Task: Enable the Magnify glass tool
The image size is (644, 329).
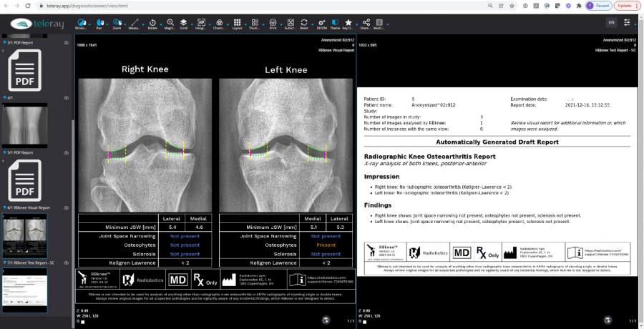Action: pyautogui.click(x=169, y=21)
